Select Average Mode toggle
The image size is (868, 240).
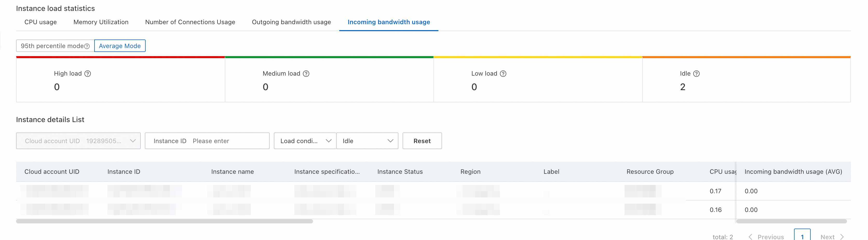(120, 46)
